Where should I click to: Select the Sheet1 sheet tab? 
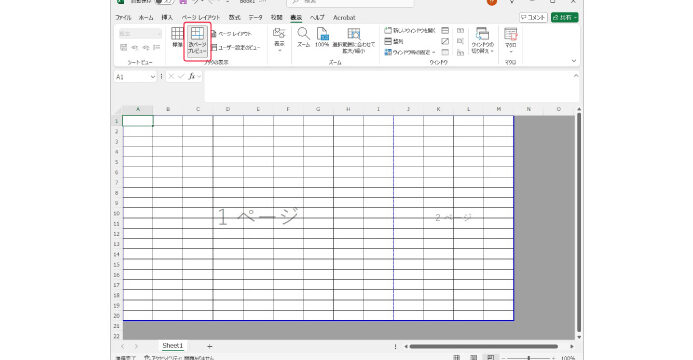click(x=172, y=346)
